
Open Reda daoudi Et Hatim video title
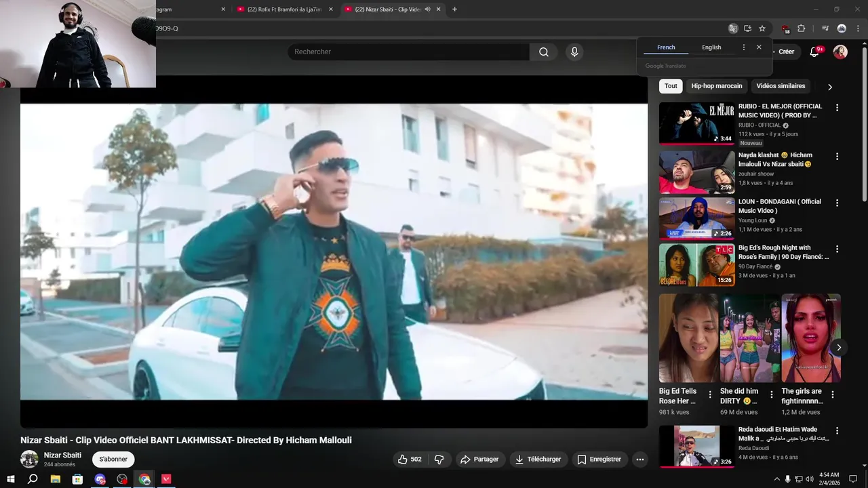point(783,434)
